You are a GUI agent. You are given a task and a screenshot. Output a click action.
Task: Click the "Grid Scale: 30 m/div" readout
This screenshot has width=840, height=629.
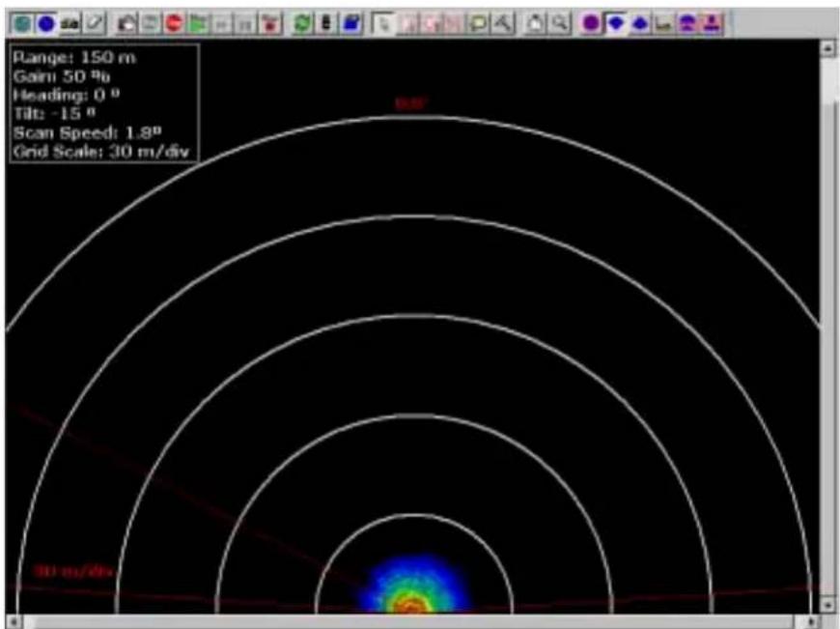(101, 152)
